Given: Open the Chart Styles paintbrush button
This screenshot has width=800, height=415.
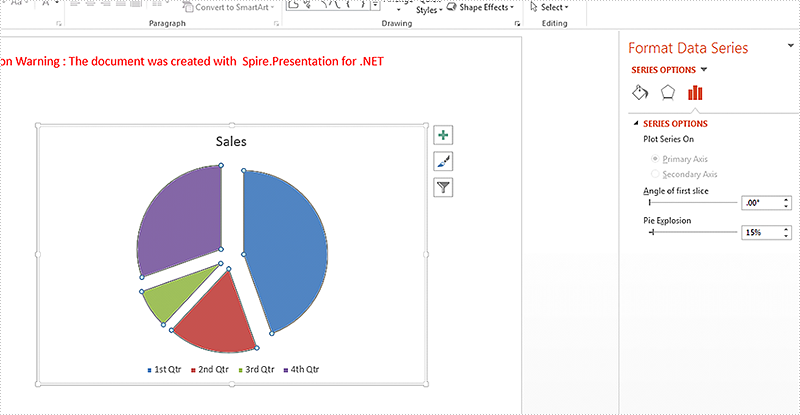Looking at the screenshot, I should [x=443, y=161].
